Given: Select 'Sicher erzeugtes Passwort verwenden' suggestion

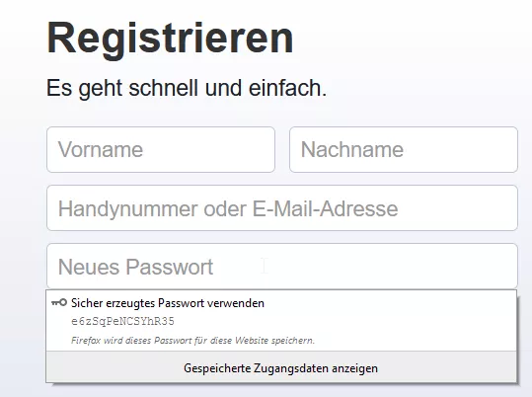Looking at the screenshot, I should pyautogui.click(x=281, y=321).
